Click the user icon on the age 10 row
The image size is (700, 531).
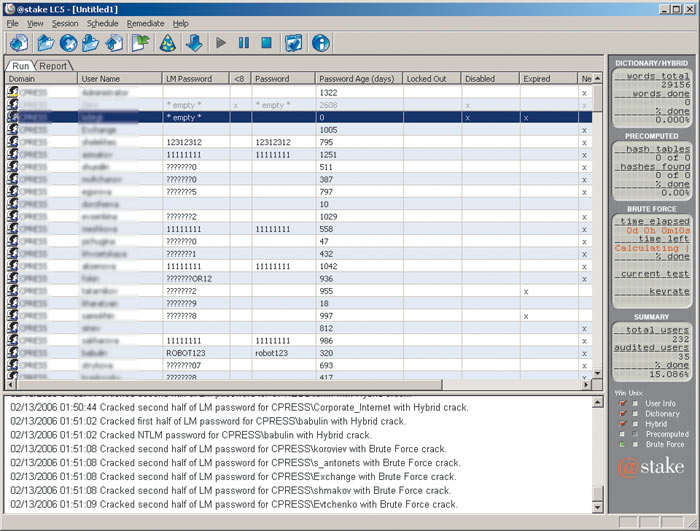13,204
